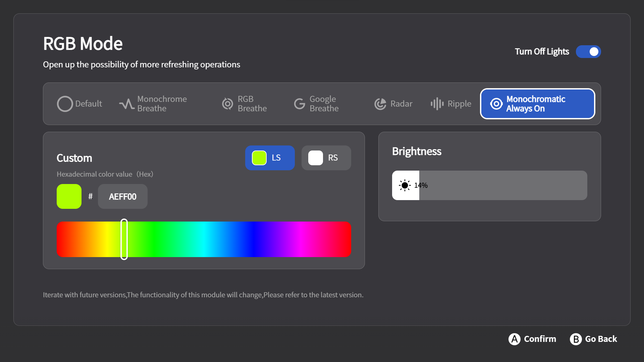This screenshot has height=362, width=644.
Task: Toggle the Turn Off Lights switch
Action: pos(588,52)
